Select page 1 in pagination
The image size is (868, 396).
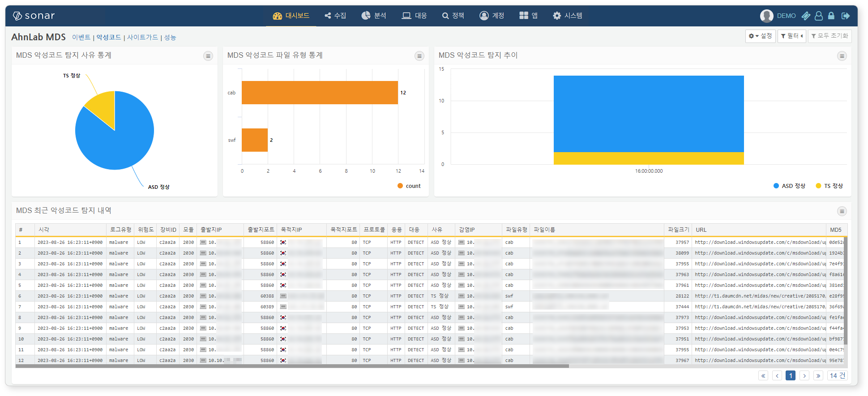[791, 376]
